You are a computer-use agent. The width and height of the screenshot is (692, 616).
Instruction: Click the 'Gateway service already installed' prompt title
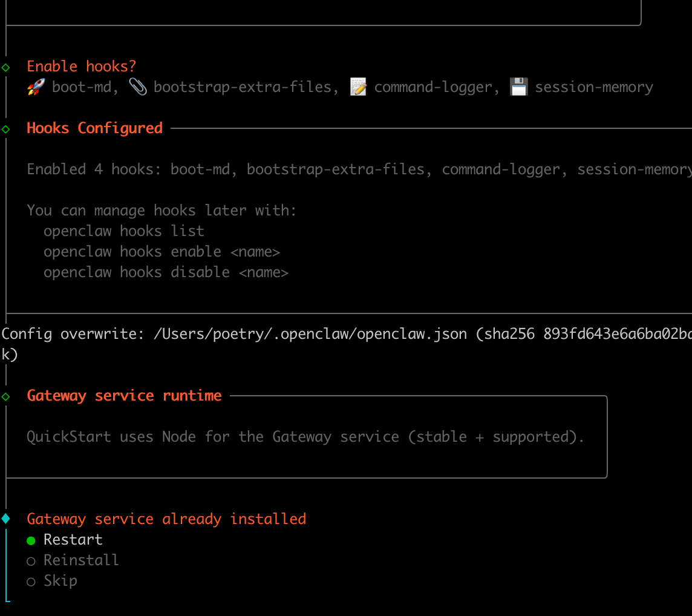(x=166, y=519)
